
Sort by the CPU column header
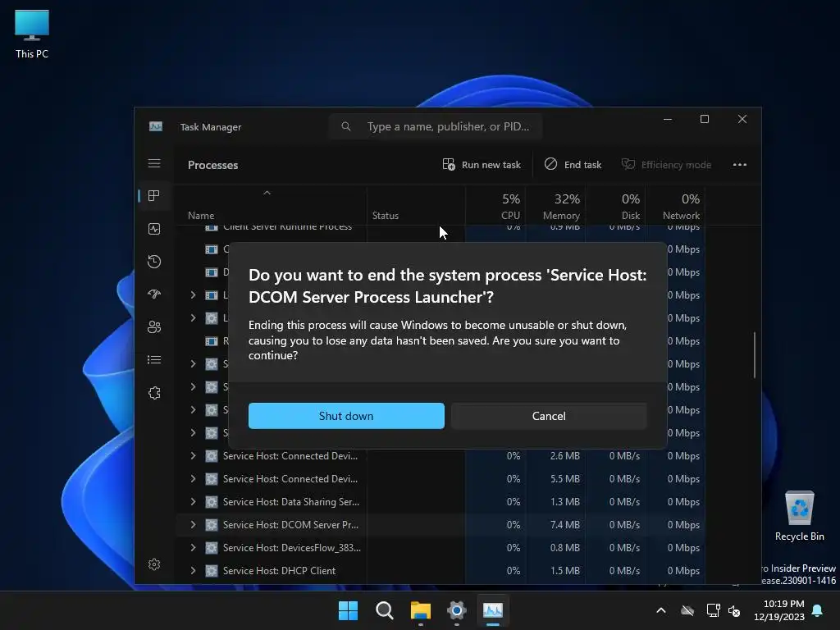(495, 207)
